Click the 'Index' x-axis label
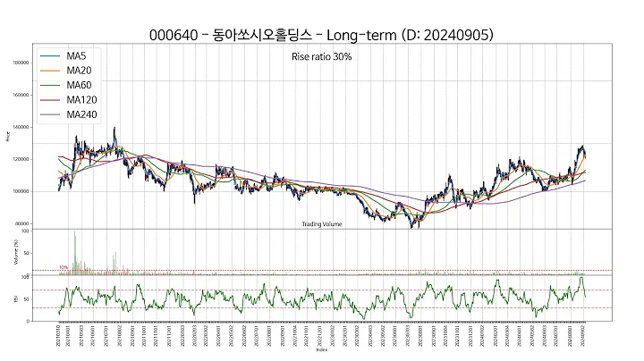The image size is (644, 361). (322, 350)
